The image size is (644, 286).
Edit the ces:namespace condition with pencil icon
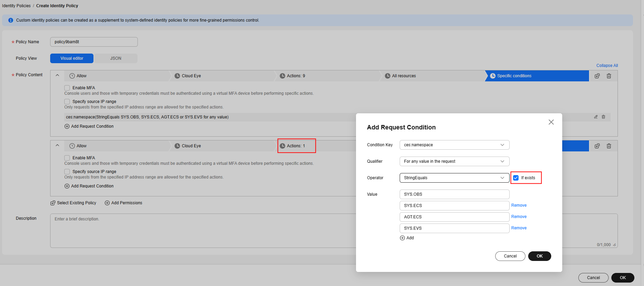[x=596, y=117]
